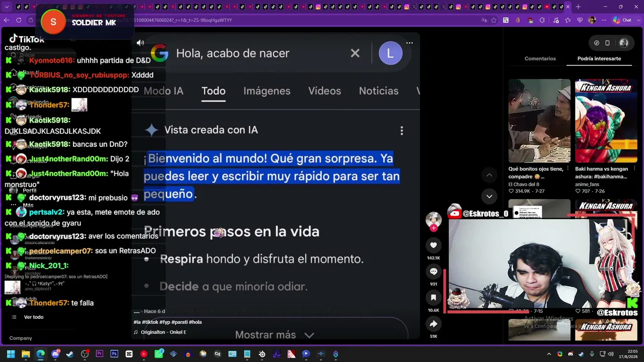Open the Originalton - Onkel E sound link

[x=164, y=332]
